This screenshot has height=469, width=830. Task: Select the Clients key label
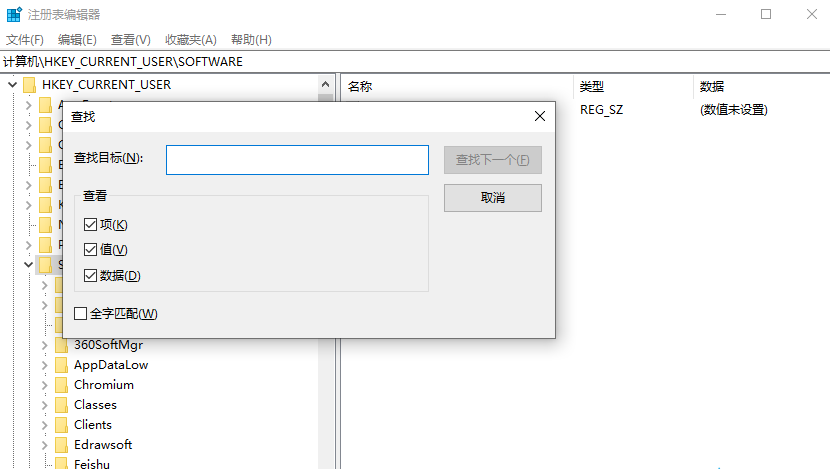point(93,425)
